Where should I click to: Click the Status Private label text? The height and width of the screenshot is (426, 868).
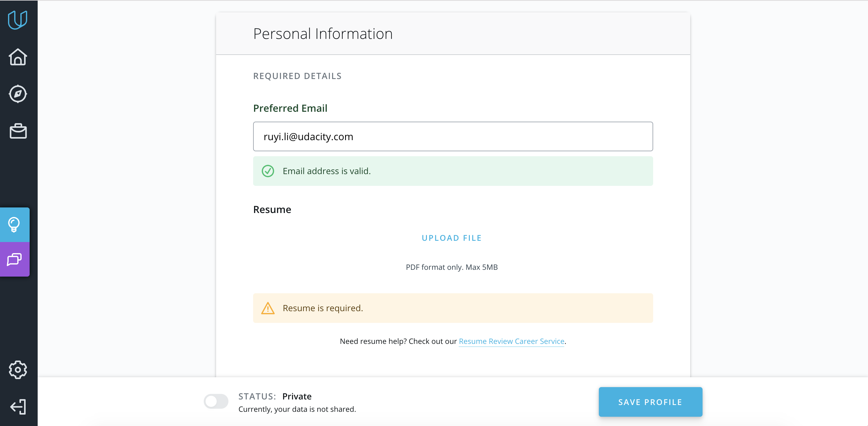(x=275, y=396)
